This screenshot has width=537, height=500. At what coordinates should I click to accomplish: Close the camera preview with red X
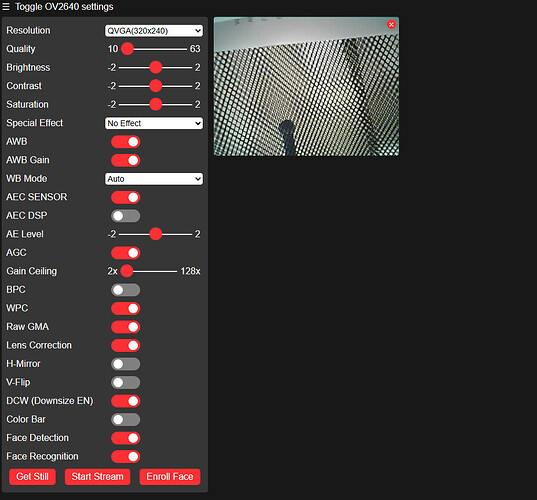point(391,25)
